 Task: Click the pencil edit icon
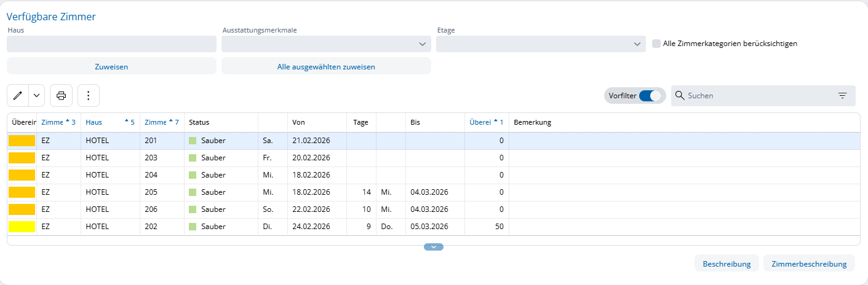click(x=18, y=95)
